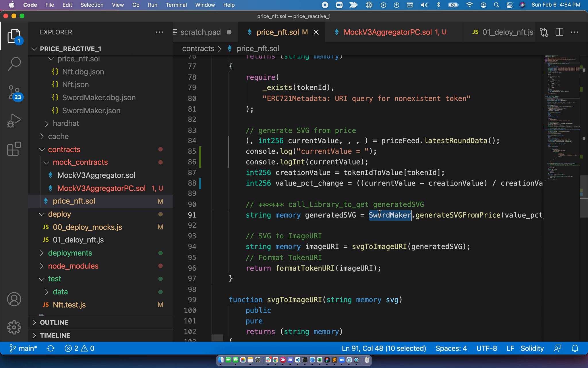Image resolution: width=588 pixels, height=368 pixels.
Task: Open SwordMaker.json in explorer
Action: (100, 111)
